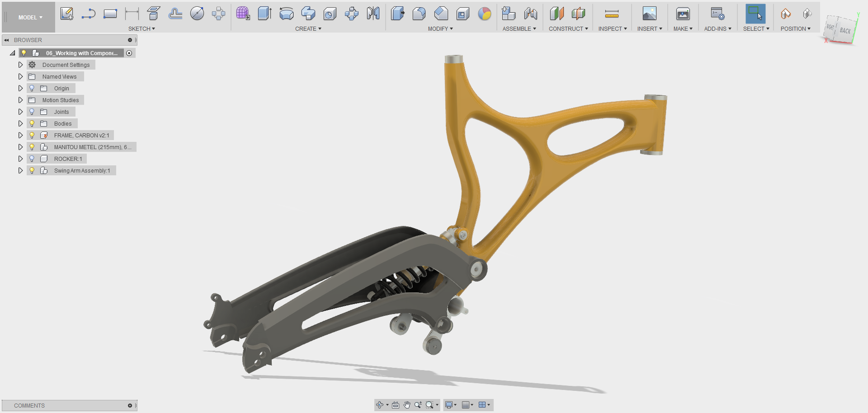Viewport: 868px width, 413px height.
Task: Open the MODEL workspace switcher
Action: pyautogui.click(x=28, y=17)
